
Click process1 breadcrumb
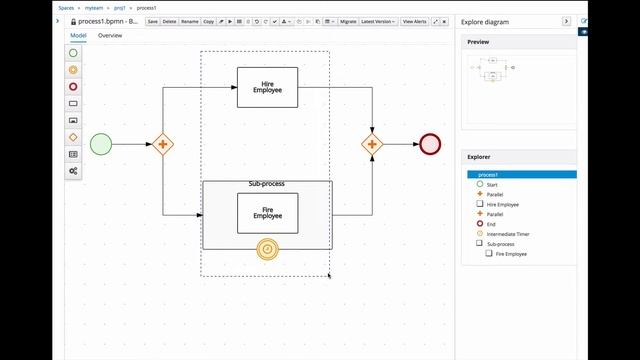coord(146,8)
